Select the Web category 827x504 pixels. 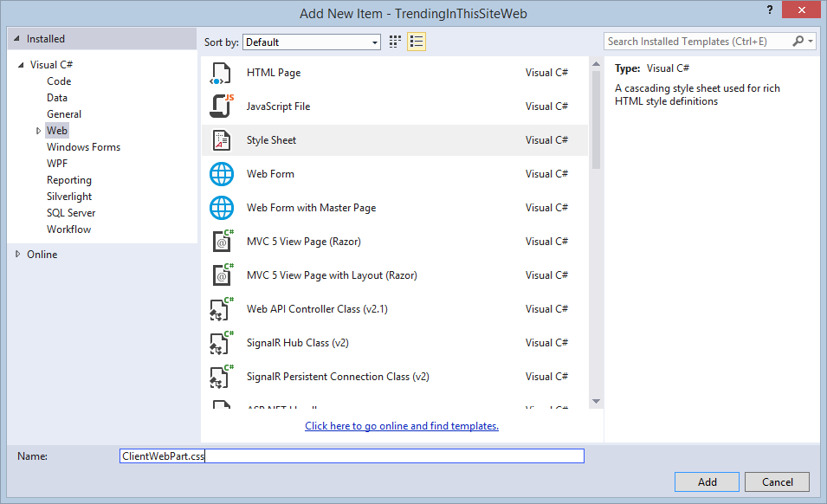[57, 130]
